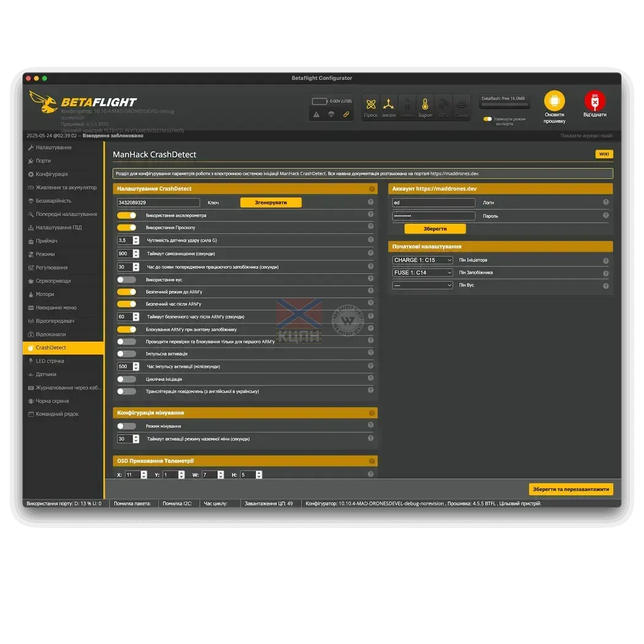Viewport: 644px width, 644px height.
Task: Show help for Пін Ініціатора dropdown
Action: coord(606,261)
